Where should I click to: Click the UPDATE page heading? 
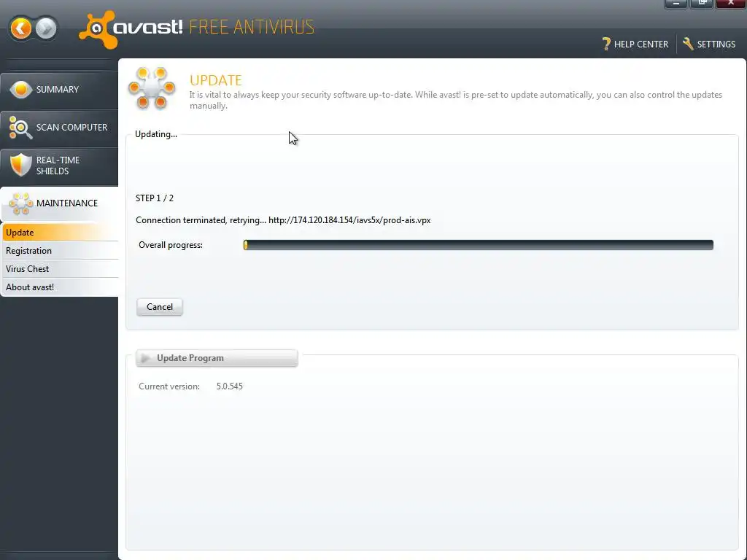click(x=216, y=80)
